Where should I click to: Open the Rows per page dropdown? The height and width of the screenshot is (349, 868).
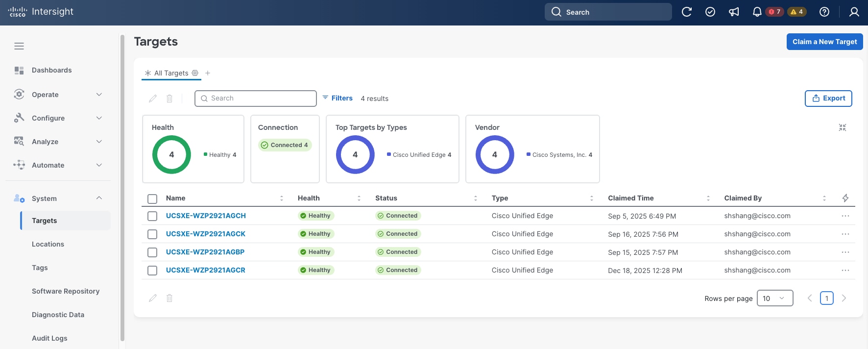775,298
